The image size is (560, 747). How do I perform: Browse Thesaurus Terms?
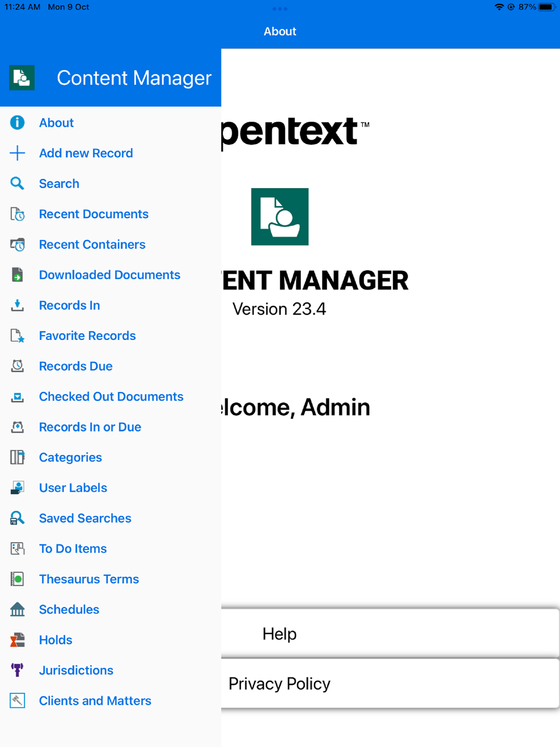[88, 579]
